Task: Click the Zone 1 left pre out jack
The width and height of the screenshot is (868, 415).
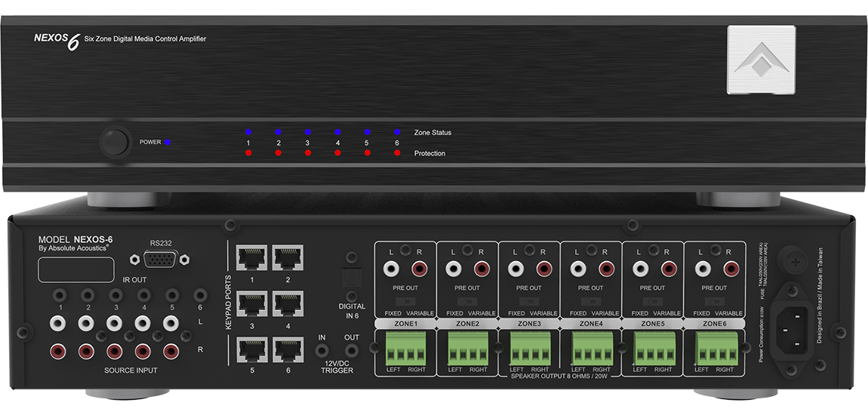Action: click(x=392, y=269)
